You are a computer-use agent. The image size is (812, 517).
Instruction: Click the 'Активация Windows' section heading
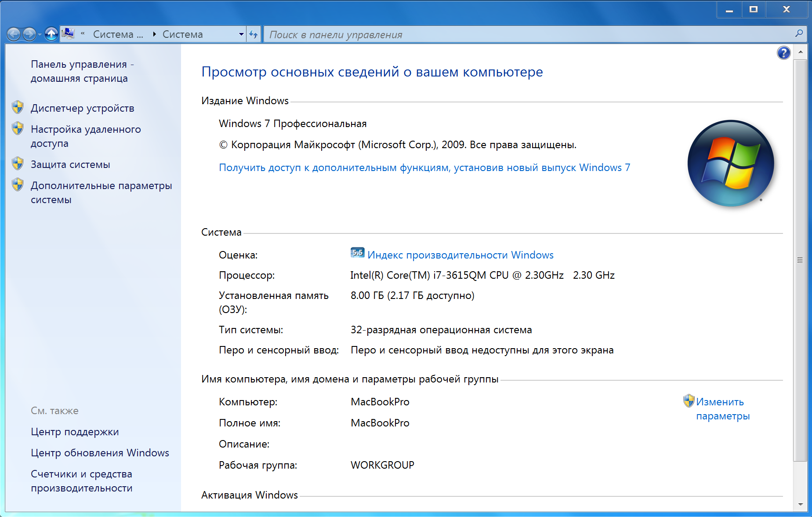click(x=250, y=495)
